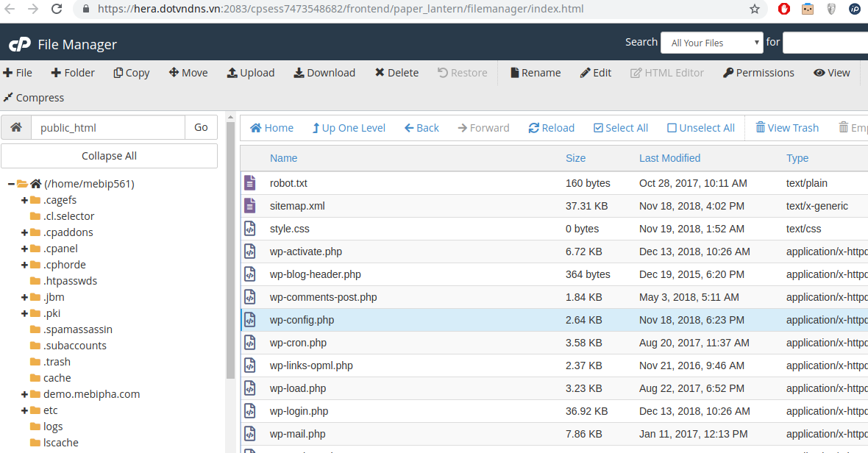Delete the selected file
This screenshot has height=453, width=868.
397,73
